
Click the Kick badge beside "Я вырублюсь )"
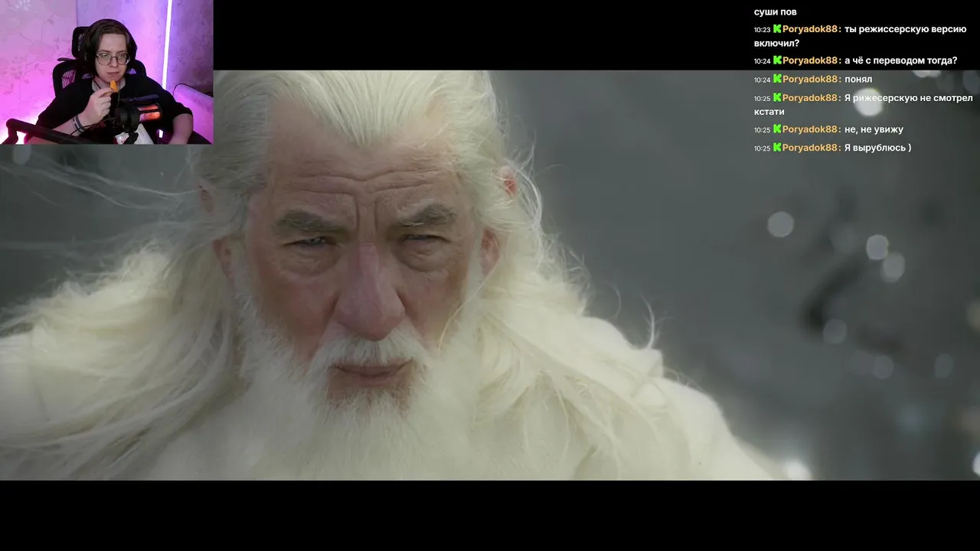777,148
